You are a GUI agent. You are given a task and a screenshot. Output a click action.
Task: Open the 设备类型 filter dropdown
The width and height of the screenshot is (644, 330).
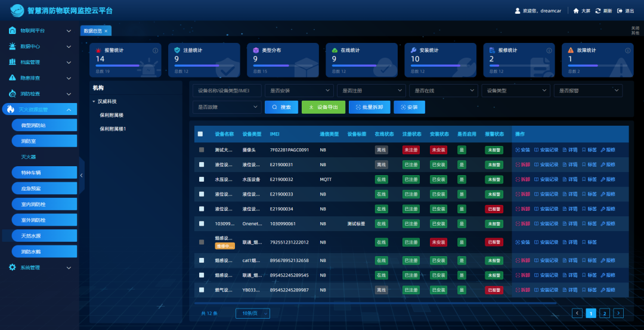516,91
